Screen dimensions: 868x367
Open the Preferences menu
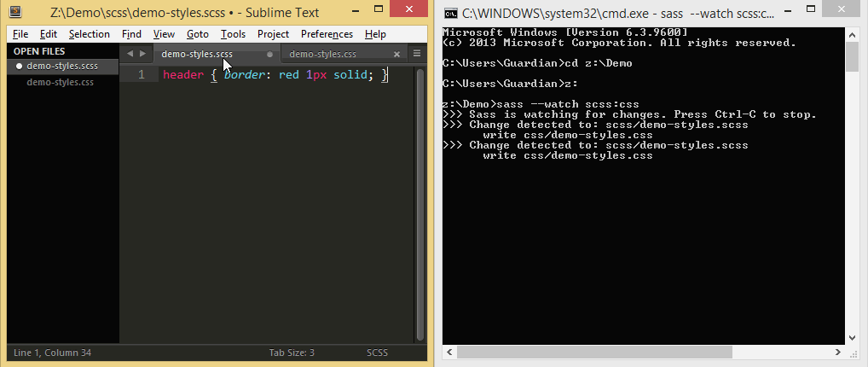coord(327,34)
